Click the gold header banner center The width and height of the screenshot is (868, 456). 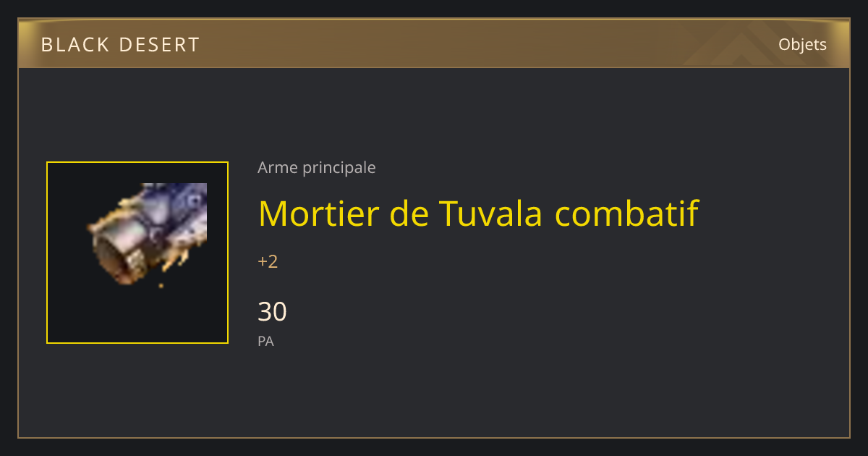pyautogui.click(x=434, y=43)
